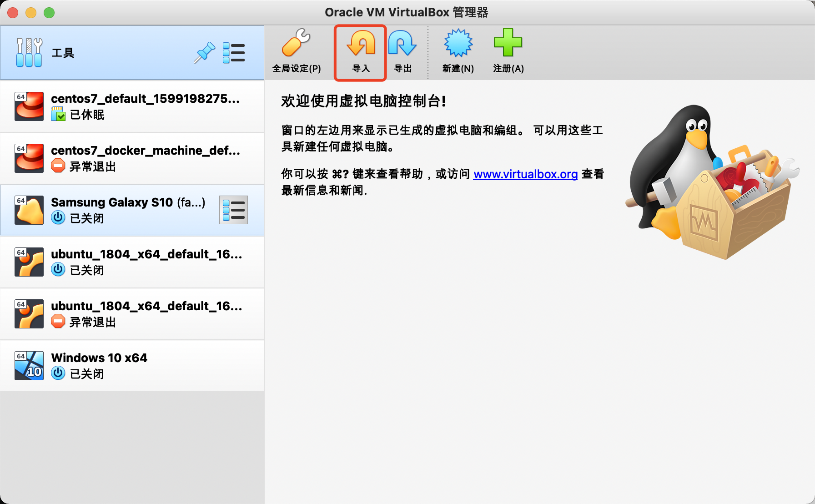Select the powered-off ubuntu_1804_x64_default VM
This screenshot has width=815, height=504.
(x=132, y=262)
